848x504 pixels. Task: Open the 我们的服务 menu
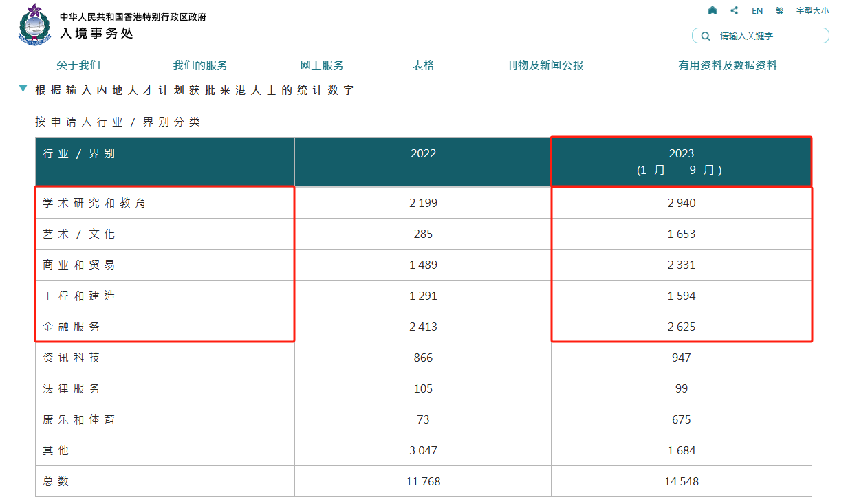click(200, 65)
